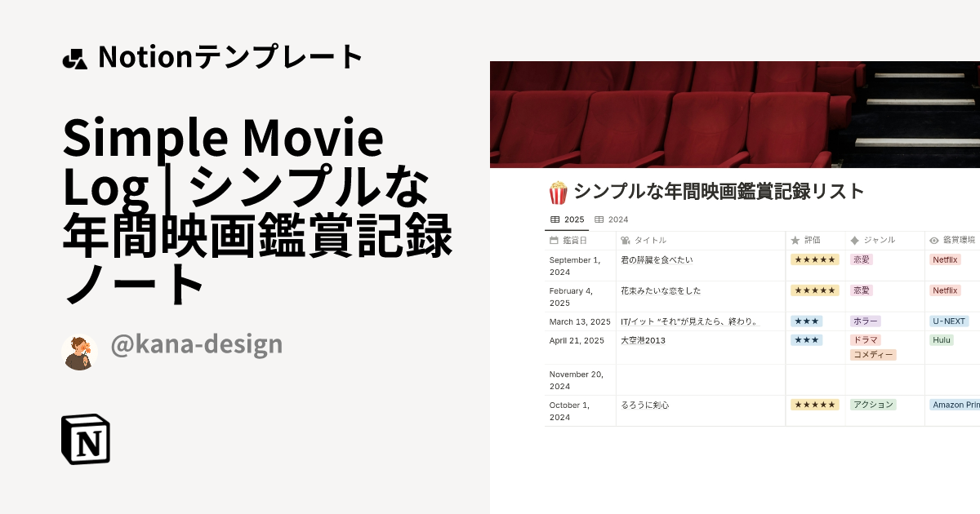Click the Hulu tag on the 大空港2013 row

[x=941, y=339]
